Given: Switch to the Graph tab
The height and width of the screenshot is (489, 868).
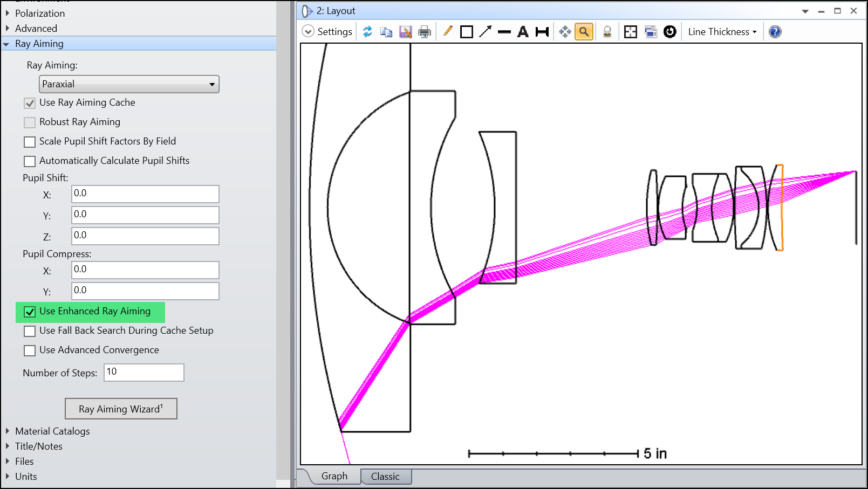Looking at the screenshot, I should (x=334, y=476).
